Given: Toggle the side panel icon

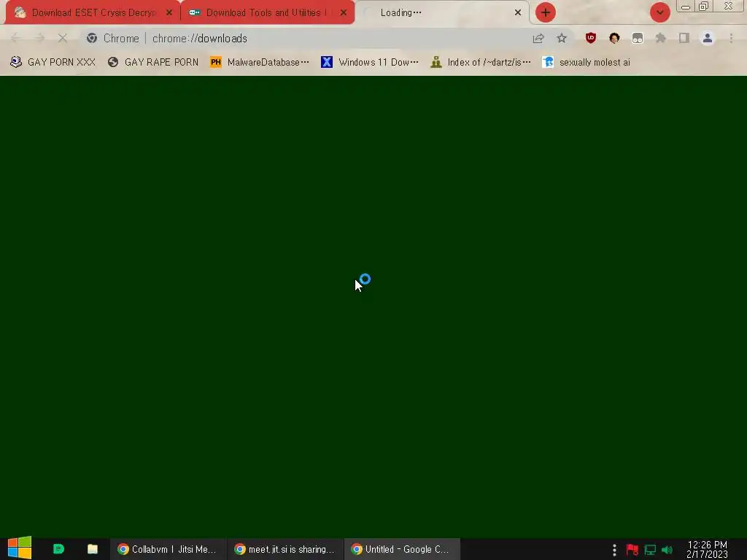Looking at the screenshot, I should point(684,38).
